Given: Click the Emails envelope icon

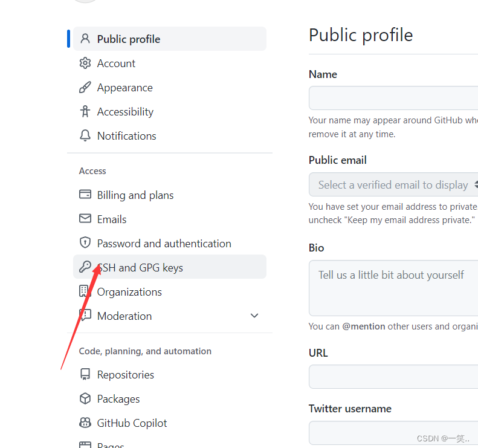Looking at the screenshot, I should pyautogui.click(x=85, y=218).
